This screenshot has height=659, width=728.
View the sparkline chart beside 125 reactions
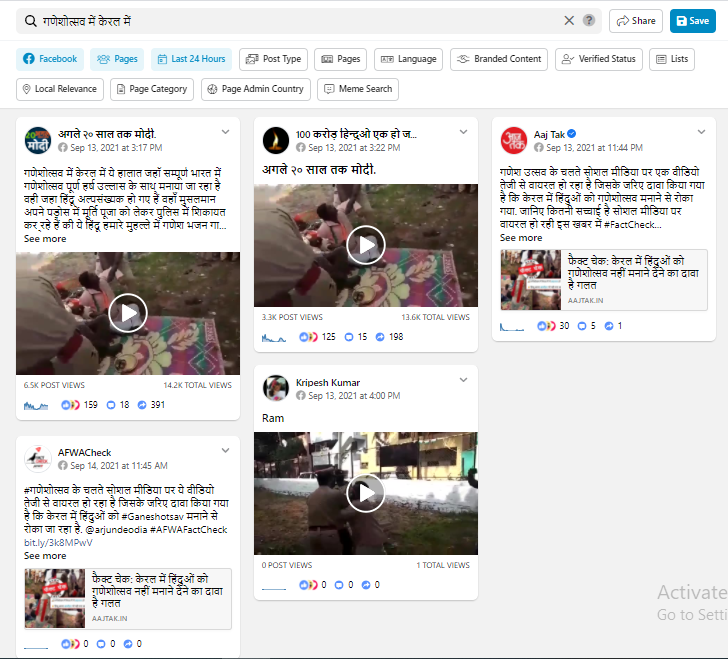click(x=274, y=338)
